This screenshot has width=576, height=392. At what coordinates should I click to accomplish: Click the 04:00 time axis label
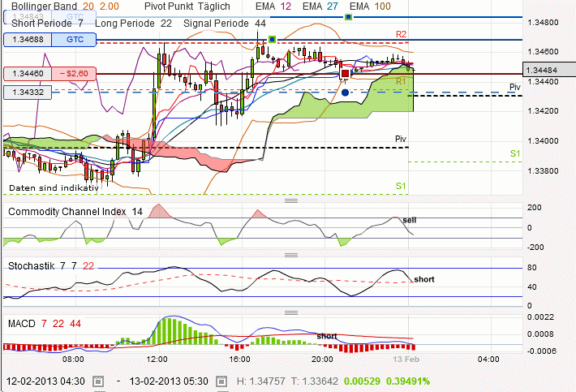click(x=488, y=359)
